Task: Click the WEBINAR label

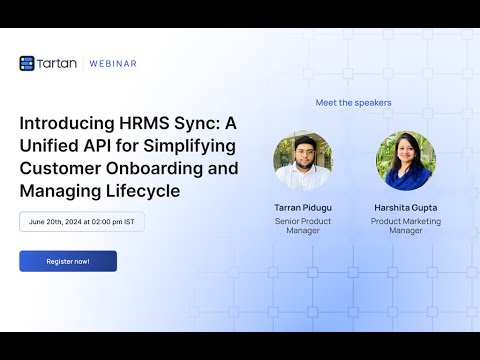Action: pos(113,64)
